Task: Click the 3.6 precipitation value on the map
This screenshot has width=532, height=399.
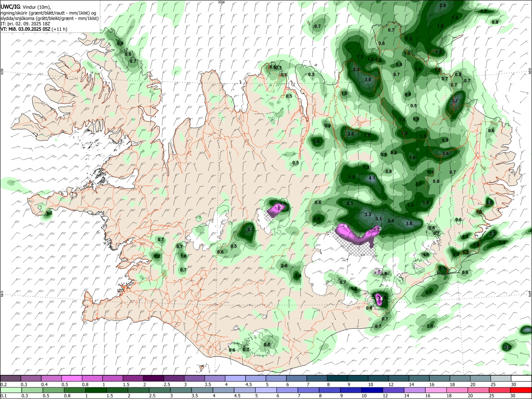Action: [x=409, y=224]
